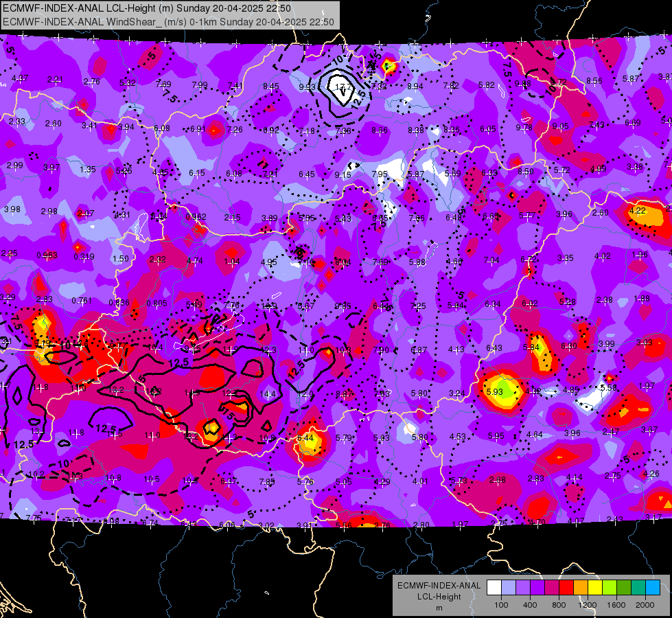Viewport: 672px width, 618px height.
Task: Click the wind shear value 2.21
Action: click(x=55, y=80)
